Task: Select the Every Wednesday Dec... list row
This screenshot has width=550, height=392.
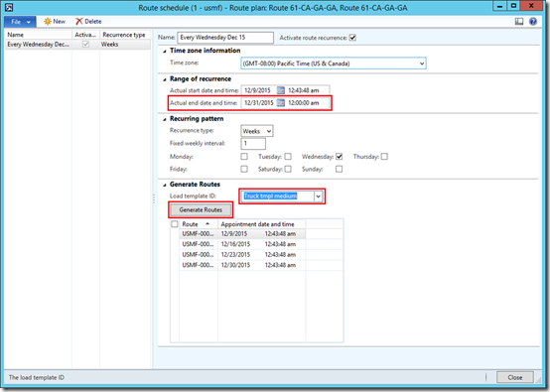Action: coord(77,45)
